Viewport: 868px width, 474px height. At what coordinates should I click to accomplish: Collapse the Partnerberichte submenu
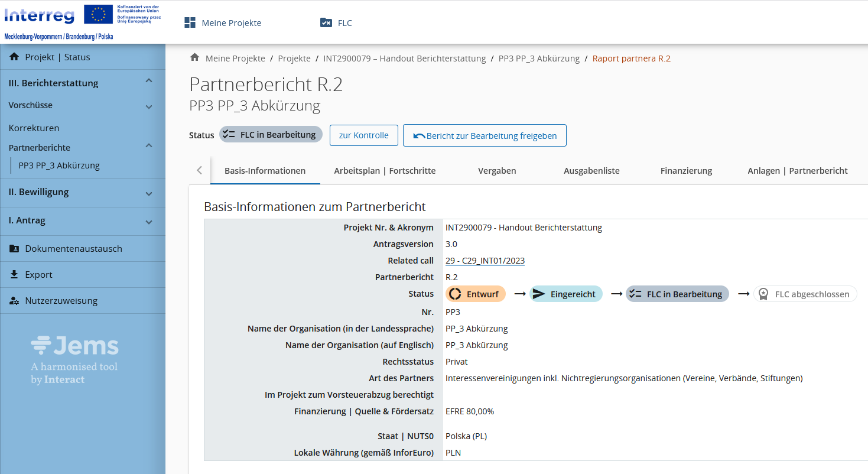click(x=149, y=146)
